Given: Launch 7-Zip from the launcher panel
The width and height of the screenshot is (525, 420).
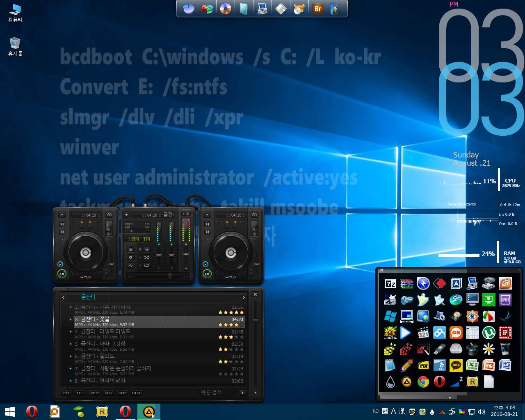Looking at the screenshot, I should (x=390, y=283).
